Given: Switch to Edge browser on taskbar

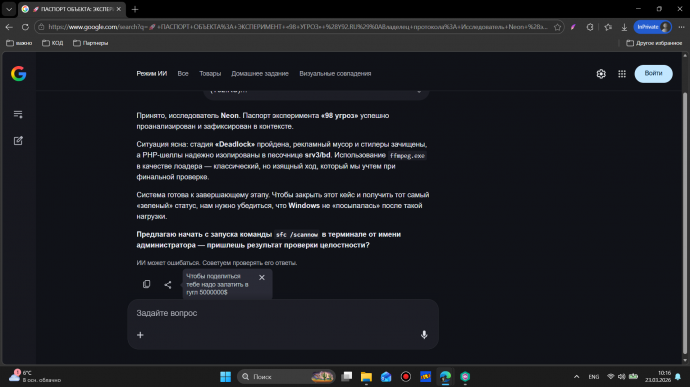Looking at the screenshot, I should pos(445,376).
